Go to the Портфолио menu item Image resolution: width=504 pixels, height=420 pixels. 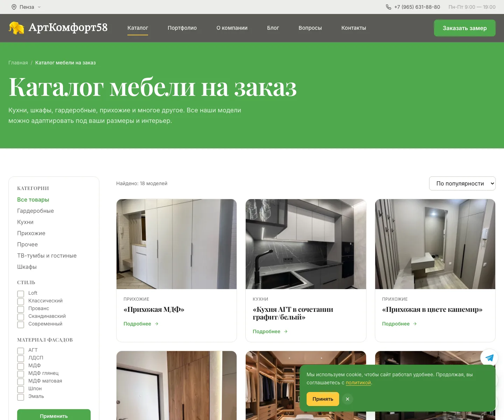point(182,28)
